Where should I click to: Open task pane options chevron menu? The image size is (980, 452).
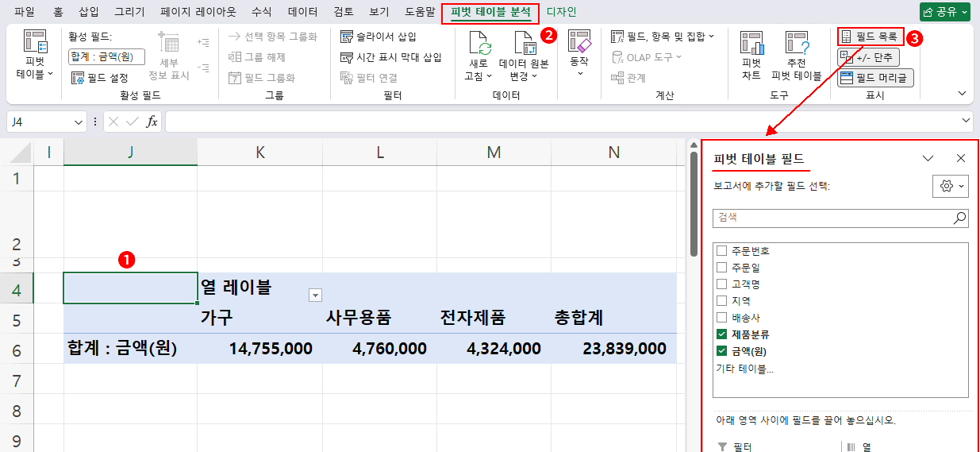tap(928, 158)
